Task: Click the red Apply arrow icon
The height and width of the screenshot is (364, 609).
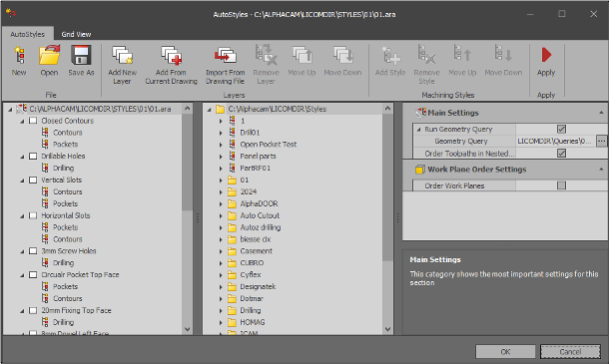Action: click(546, 55)
